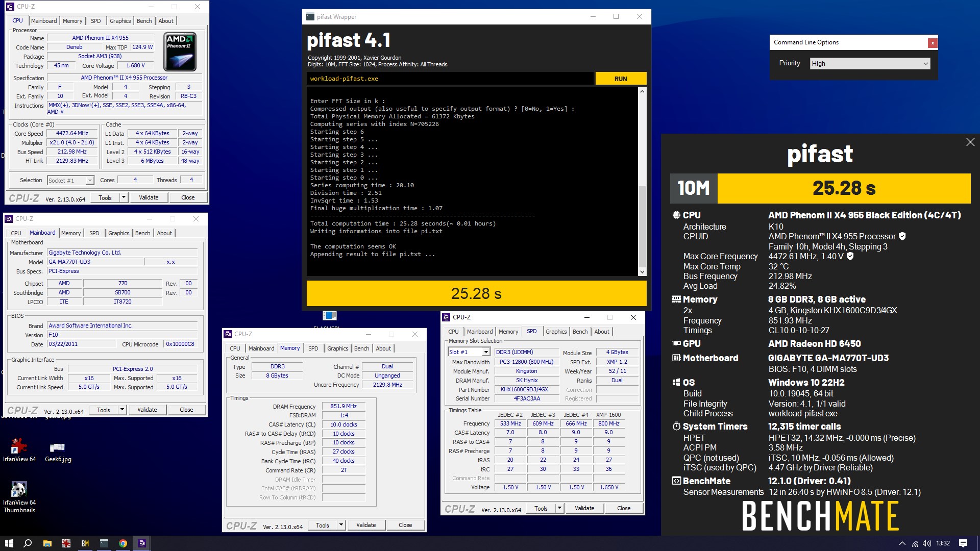Expand Tools arrow in SPD window
980x551 pixels.
559,508
